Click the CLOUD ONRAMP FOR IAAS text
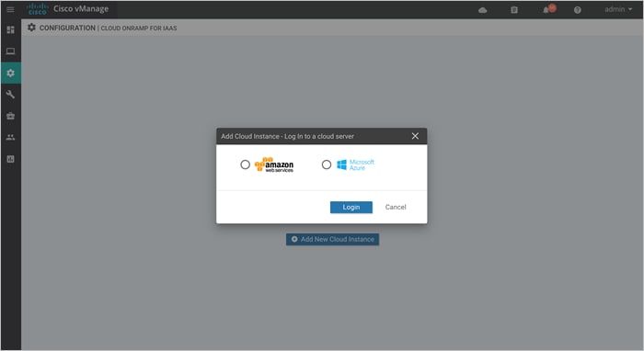This screenshot has height=351, width=644. 139,28
